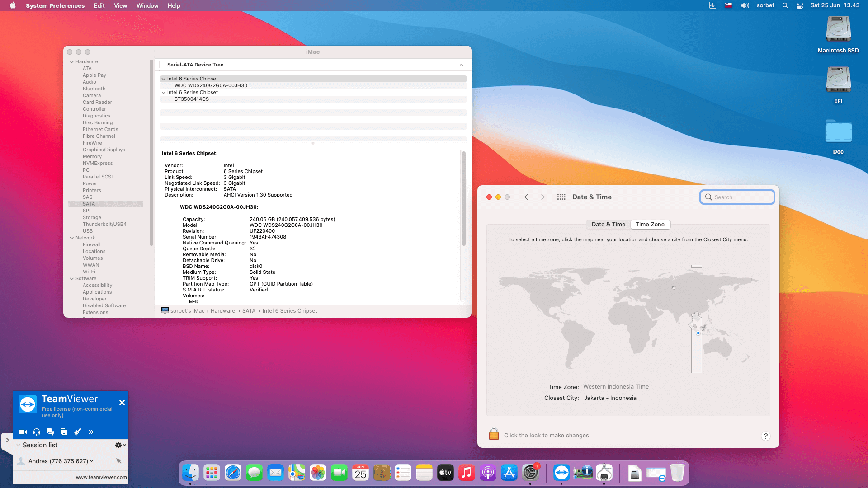Image resolution: width=868 pixels, height=488 pixels.
Task: Open the Edit menu
Action: 99,5
